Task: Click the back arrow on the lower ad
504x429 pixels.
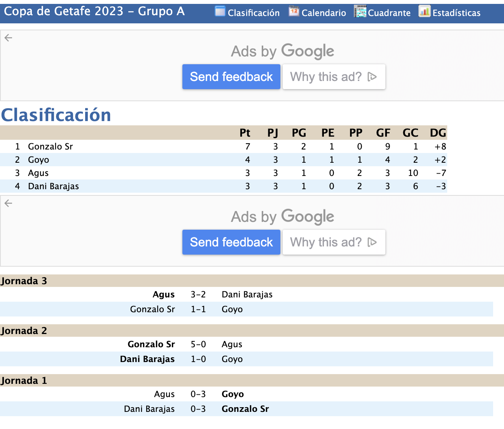Action: pos(9,203)
